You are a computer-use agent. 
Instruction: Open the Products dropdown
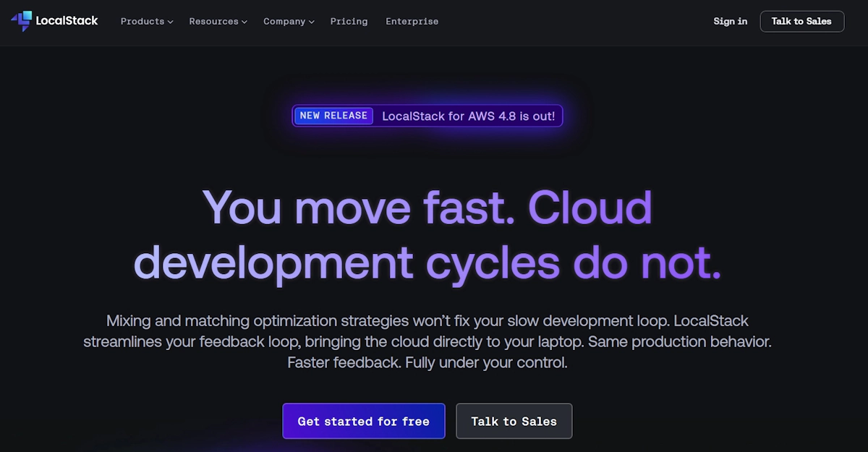[x=142, y=22]
